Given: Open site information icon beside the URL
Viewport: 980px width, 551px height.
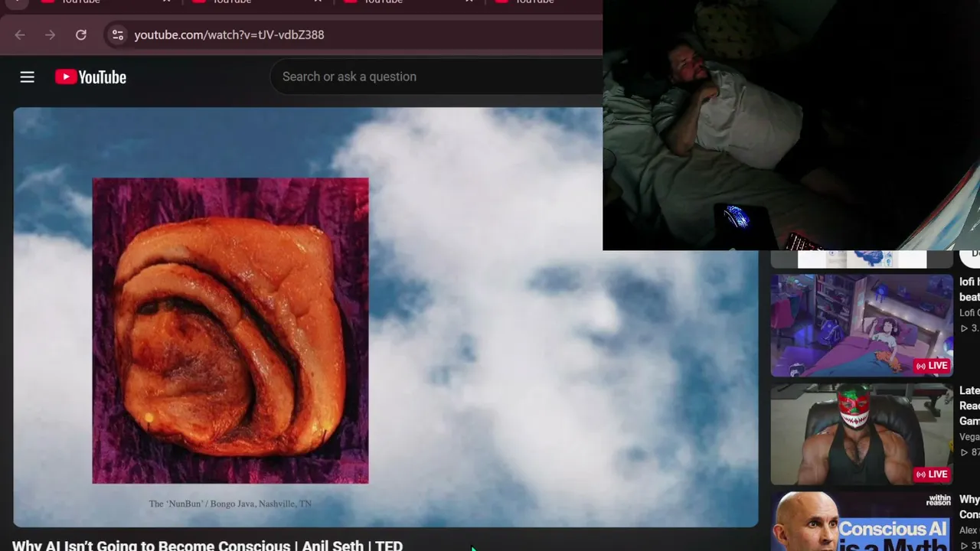Looking at the screenshot, I should (x=117, y=34).
